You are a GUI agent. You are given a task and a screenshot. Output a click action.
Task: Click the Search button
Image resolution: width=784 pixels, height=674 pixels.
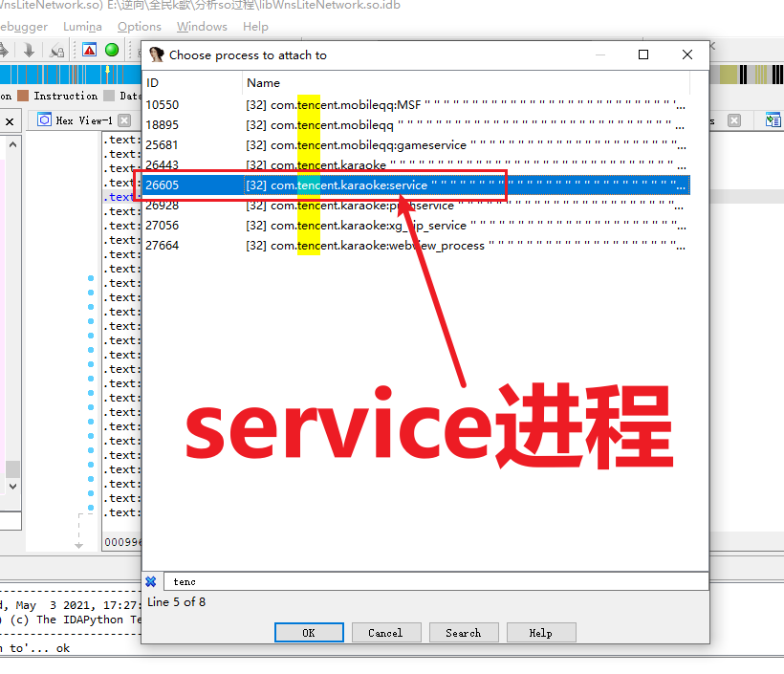coord(464,633)
